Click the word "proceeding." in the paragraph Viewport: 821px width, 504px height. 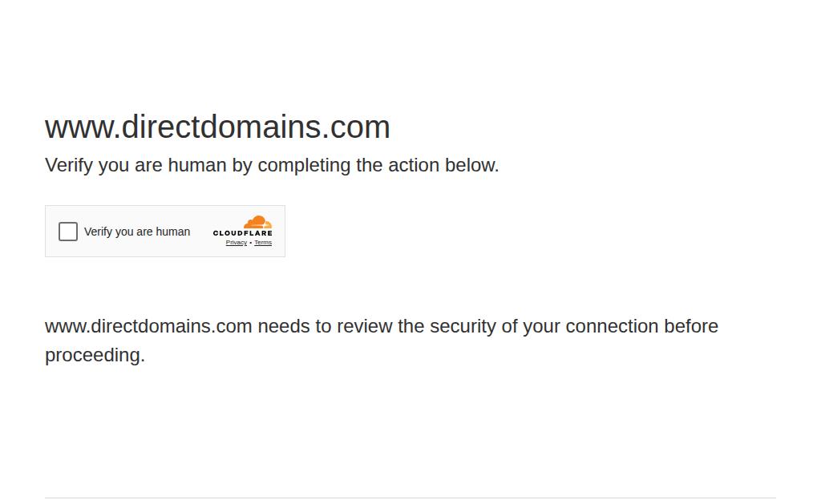point(95,356)
